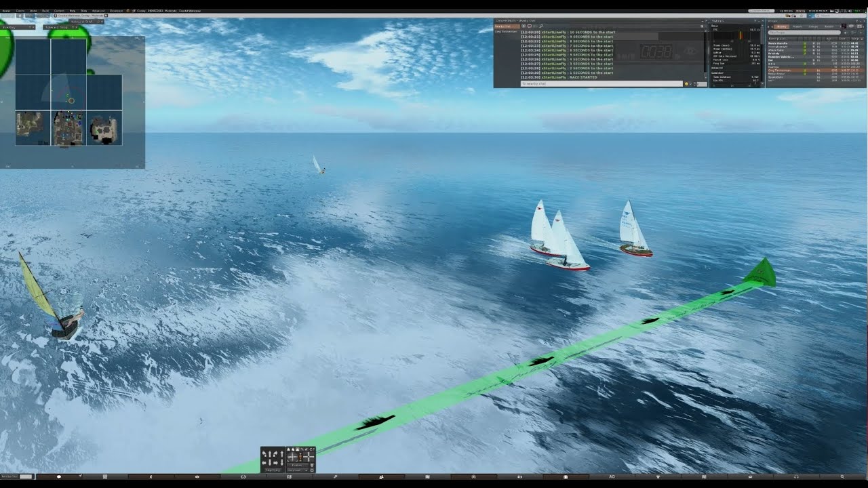Select Greg Timmerman row in People list
This screenshot has height=488, width=868.
point(816,70)
